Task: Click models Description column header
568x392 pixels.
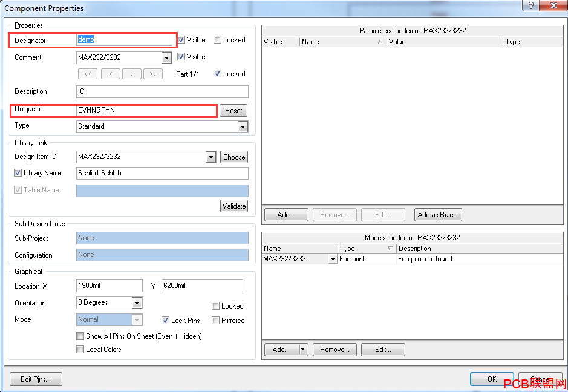Action: coord(480,249)
